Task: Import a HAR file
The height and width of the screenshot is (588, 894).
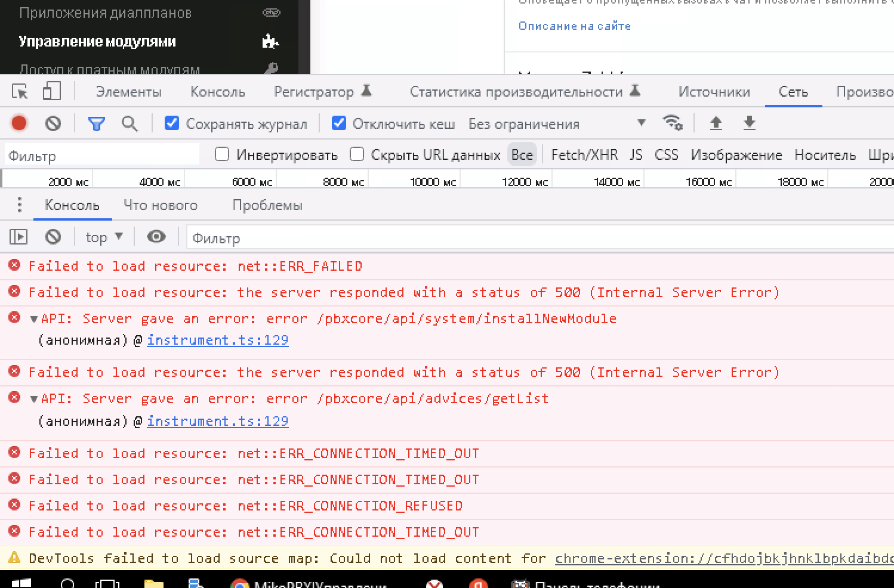Action: (716, 123)
